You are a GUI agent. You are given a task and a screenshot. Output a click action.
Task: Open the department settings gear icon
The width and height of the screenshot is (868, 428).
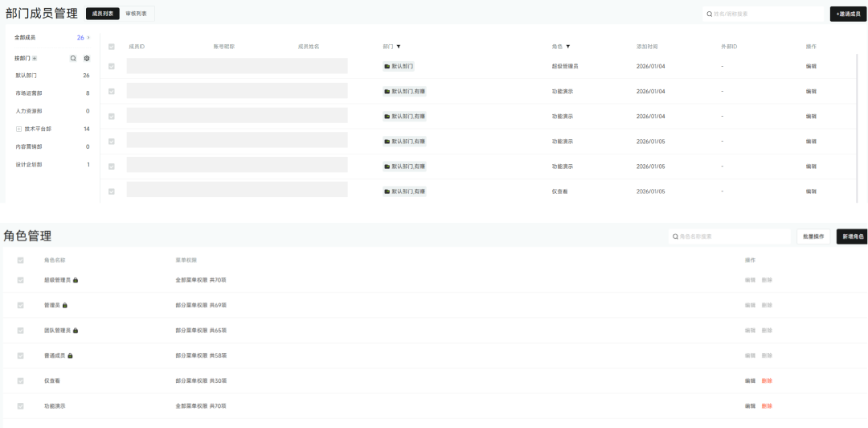[87, 58]
